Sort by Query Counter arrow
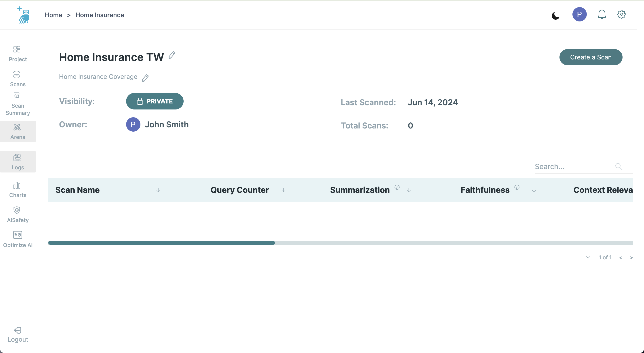This screenshot has width=644, height=353. tap(284, 190)
